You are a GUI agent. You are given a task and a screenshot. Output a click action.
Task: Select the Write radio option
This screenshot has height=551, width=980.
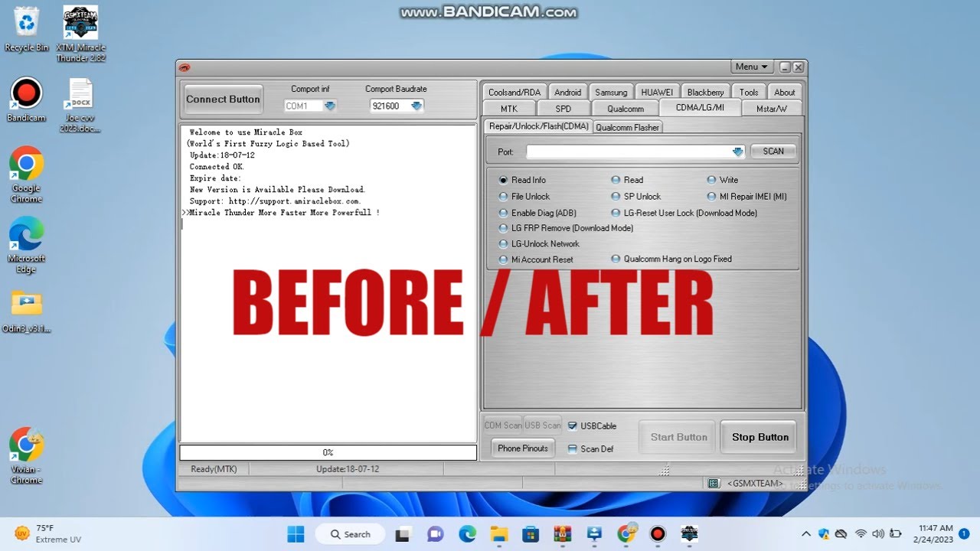(x=723, y=180)
